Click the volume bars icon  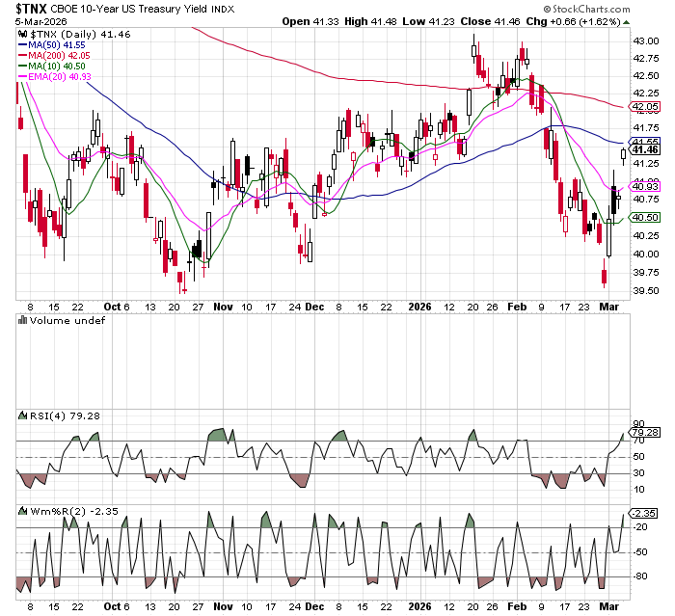(22, 320)
